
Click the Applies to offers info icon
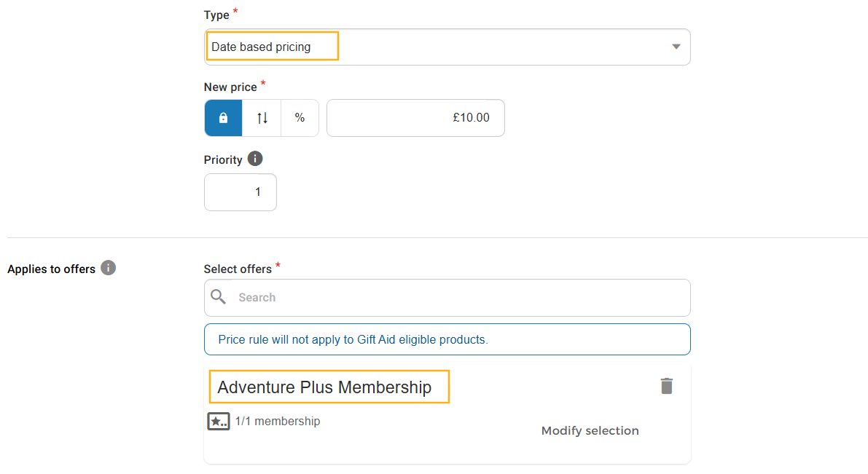click(x=108, y=268)
